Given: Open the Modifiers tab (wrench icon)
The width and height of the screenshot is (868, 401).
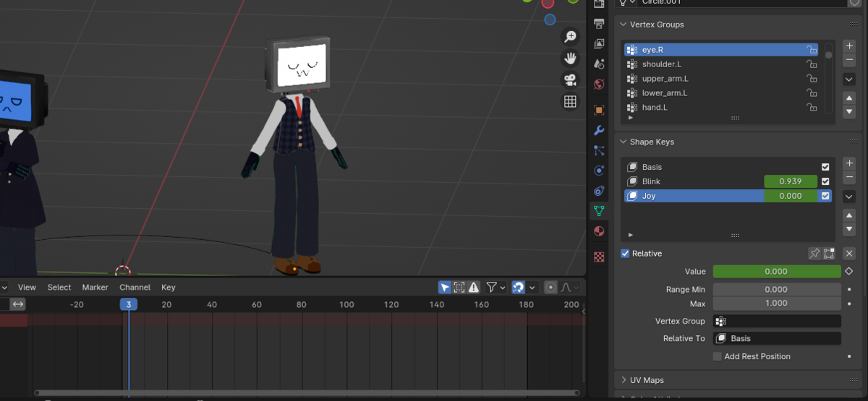Looking at the screenshot, I should click(599, 131).
